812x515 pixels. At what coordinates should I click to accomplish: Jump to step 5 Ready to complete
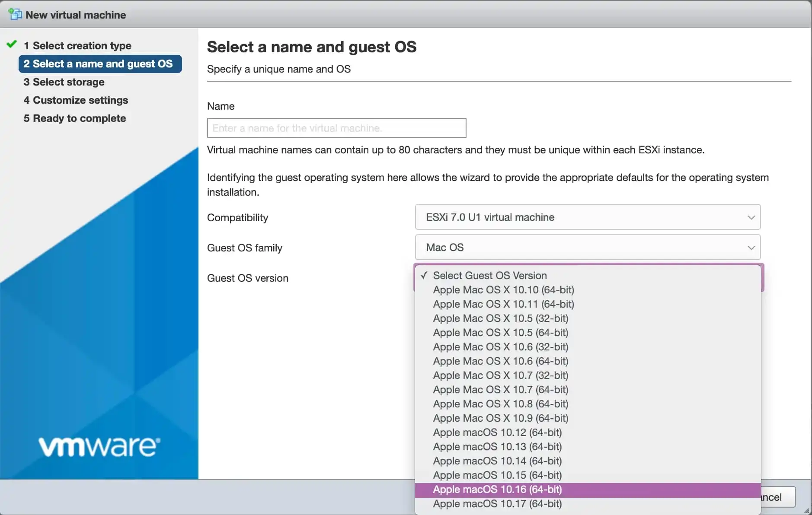click(74, 118)
